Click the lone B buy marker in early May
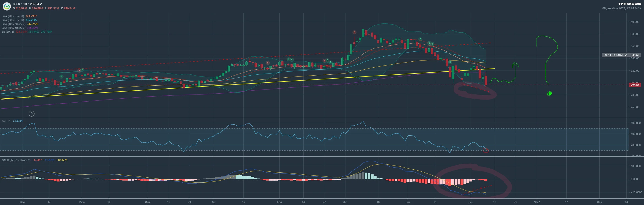644x205 pixels. point(61,76)
